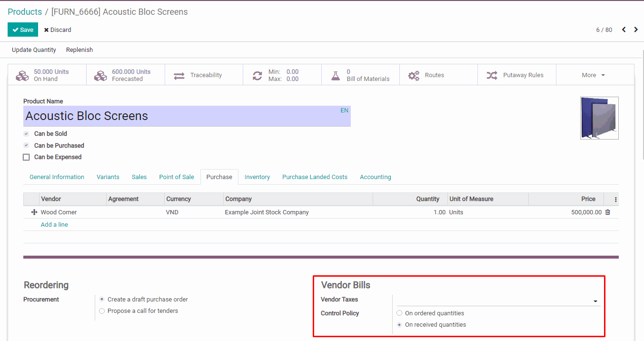This screenshot has height=341, width=644.
Task: Enable the Can be Expensed checkbox
Action: pyautogui.click(x=27, y=157)
